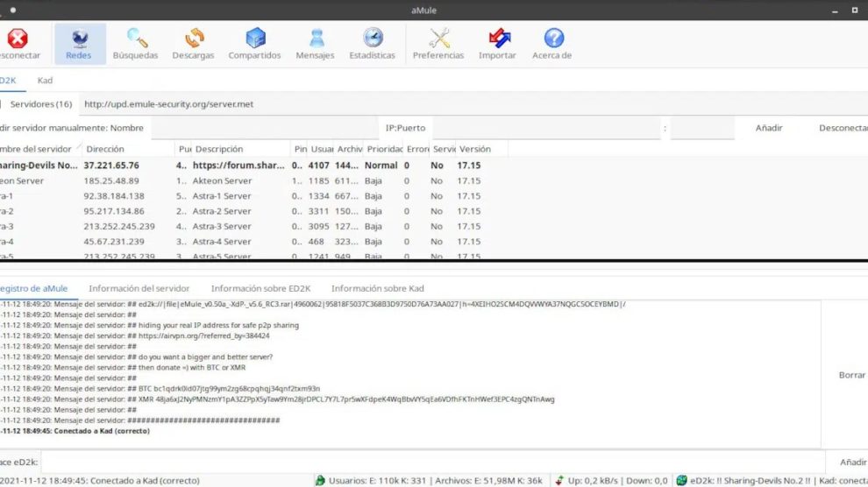
Task: Click the eD2k link input field
Action: 433,462
